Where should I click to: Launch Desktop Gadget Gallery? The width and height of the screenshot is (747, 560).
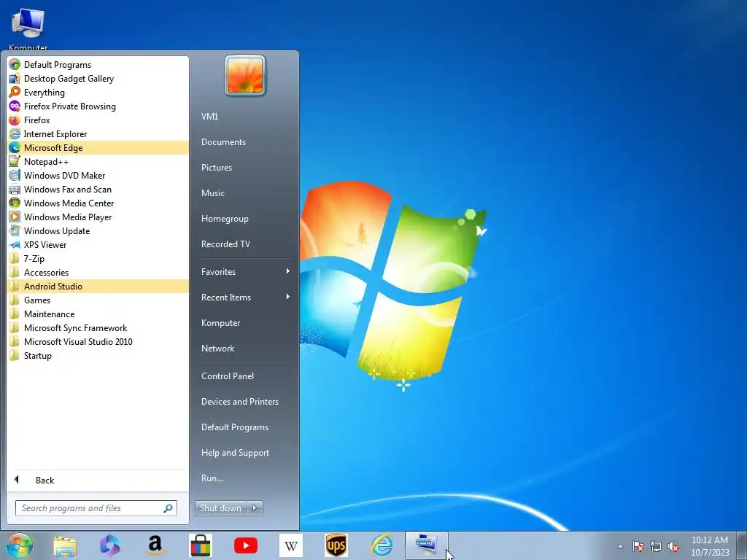(x=98, y=79)
